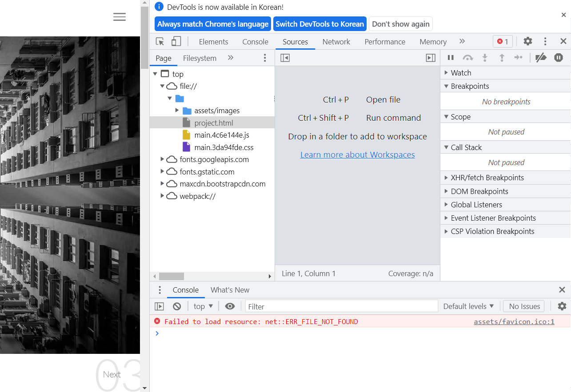Viewport: 571px width, 392px height.
Task: Open the Default levels dropdown
Action: click(469, 306)
